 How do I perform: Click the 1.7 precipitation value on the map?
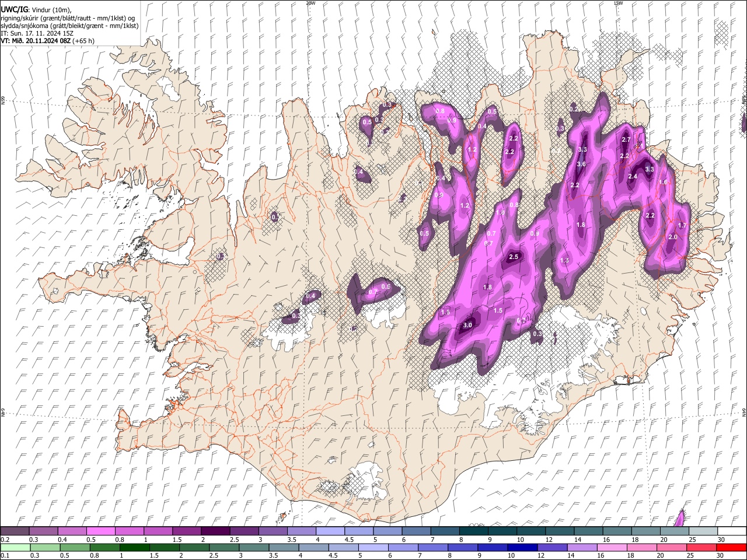[682, 225]
